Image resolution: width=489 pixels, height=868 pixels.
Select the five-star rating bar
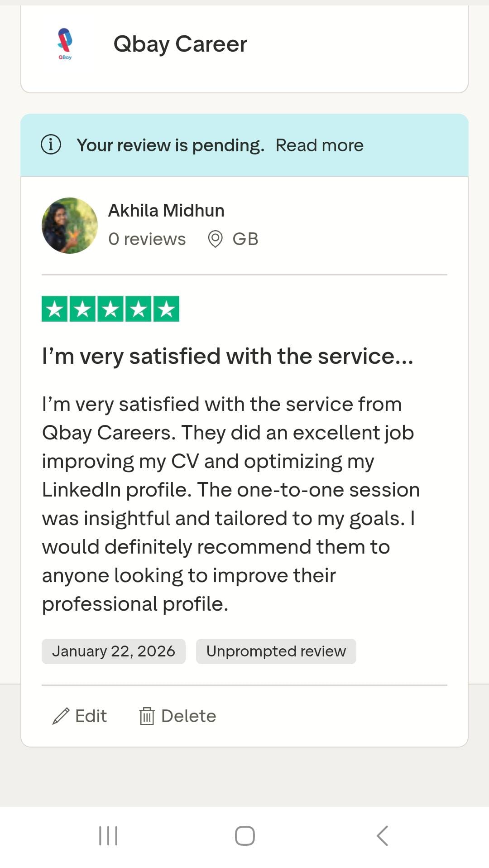110,309
